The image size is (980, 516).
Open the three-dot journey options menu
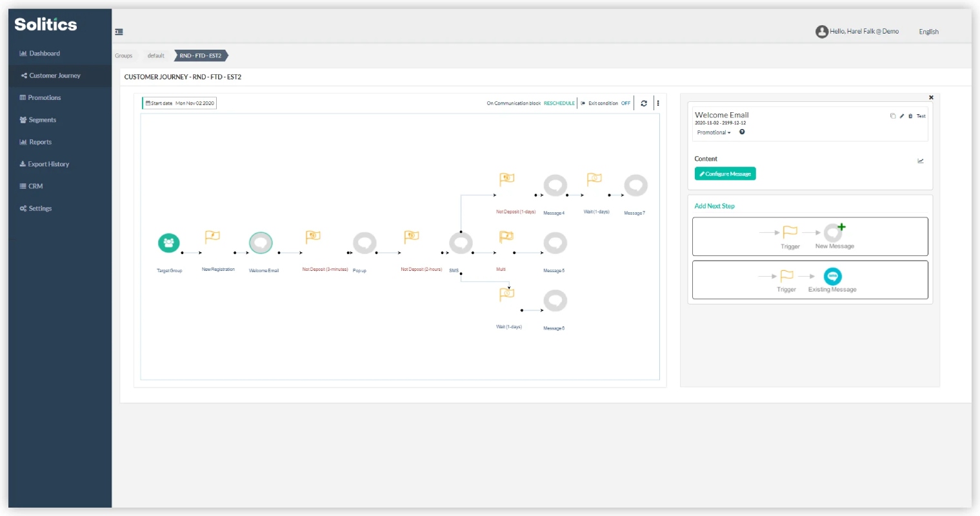658,103
